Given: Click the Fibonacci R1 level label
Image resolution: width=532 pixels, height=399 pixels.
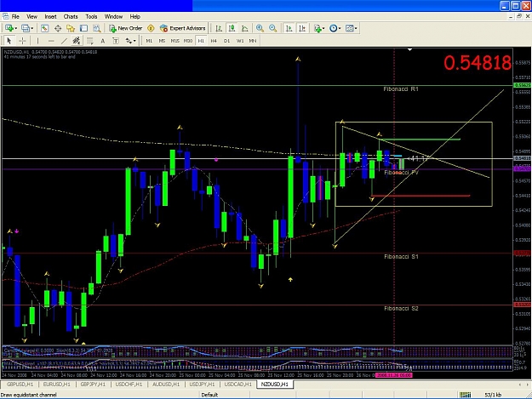Looking at the screenshot, I should tap(401, 89).
